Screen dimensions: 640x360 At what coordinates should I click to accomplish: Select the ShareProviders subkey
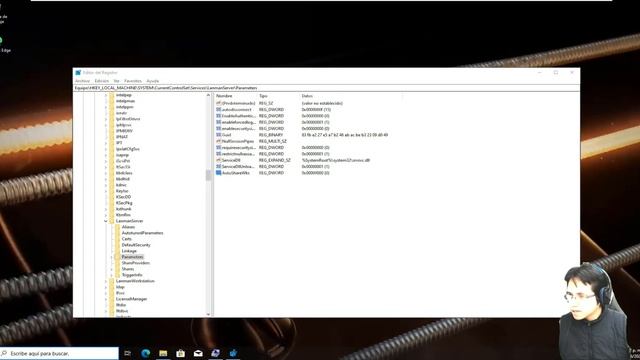pos(136,263)
